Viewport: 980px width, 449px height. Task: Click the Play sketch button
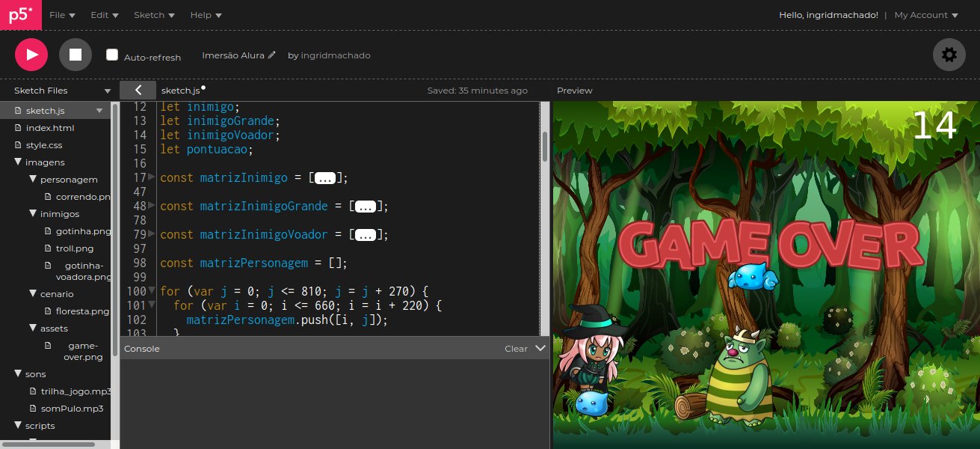click(31, 55)
